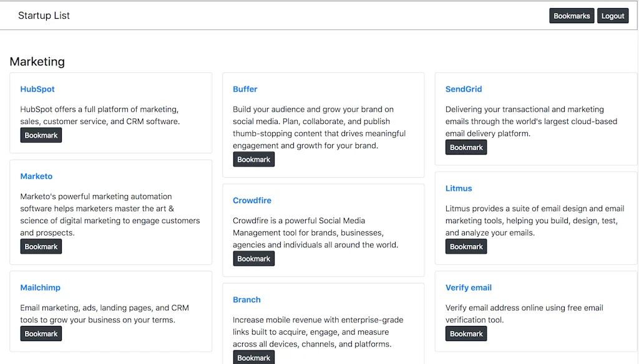The height and width of the screenshot is (364, 639).
Task: Open the Marketo startup page
Action: point(36,176)
